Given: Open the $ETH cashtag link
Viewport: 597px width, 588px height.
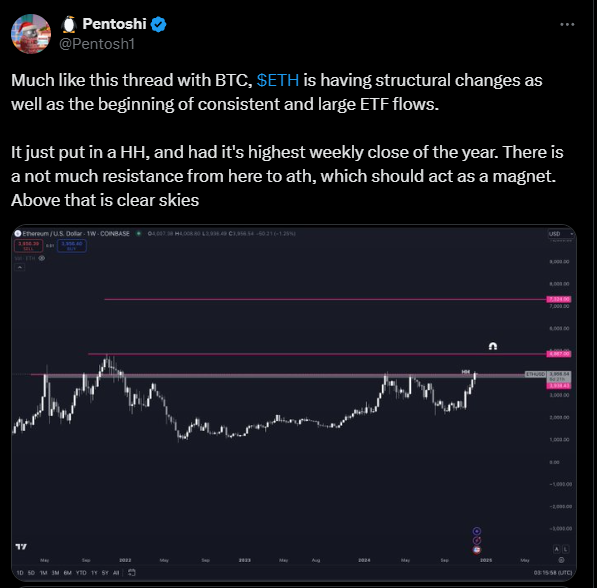Looking at the screenshot, I should (278, 80).
